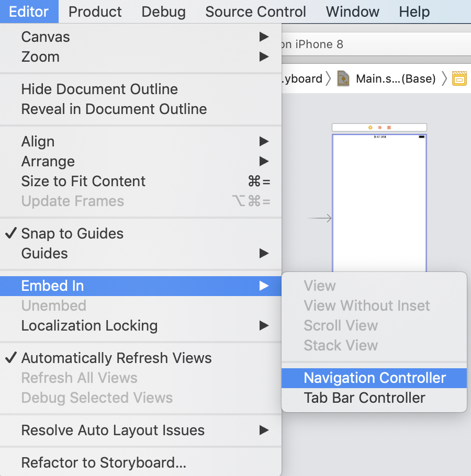Screen dimensions: 471x476
Task: Open the Help menu
Action: tap(414, 12)
